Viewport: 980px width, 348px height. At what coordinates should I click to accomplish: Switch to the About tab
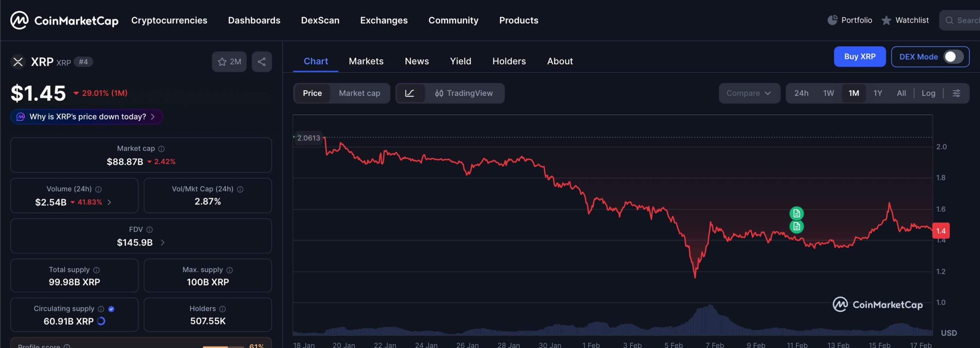pos(560,61)
